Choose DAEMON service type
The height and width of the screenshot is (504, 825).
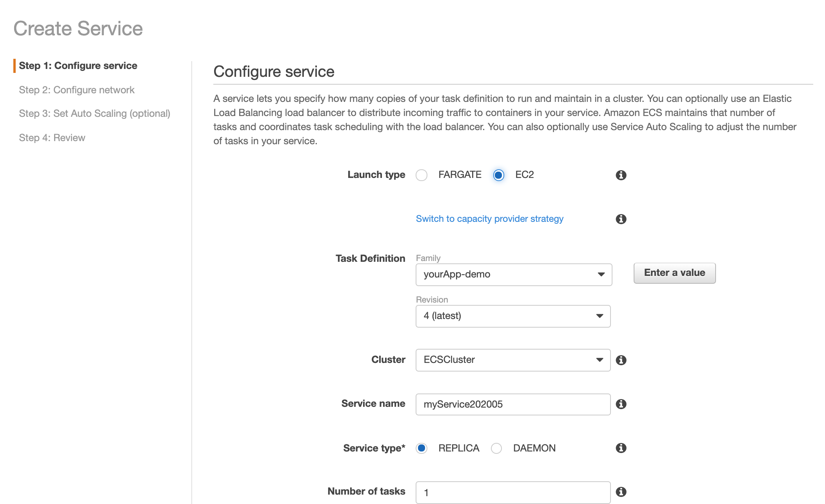pos(496,448)
